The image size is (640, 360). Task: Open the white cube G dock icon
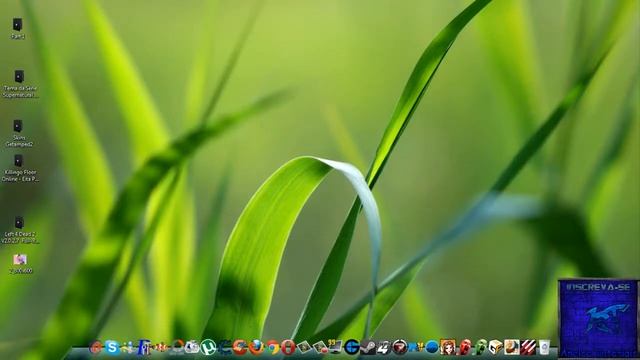point(496,347)
